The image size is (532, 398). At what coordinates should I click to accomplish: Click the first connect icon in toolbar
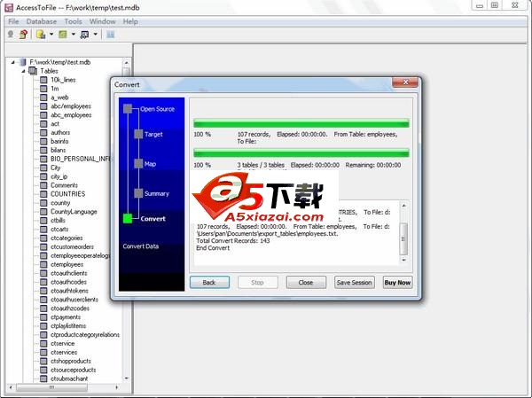tap(11, 35)
